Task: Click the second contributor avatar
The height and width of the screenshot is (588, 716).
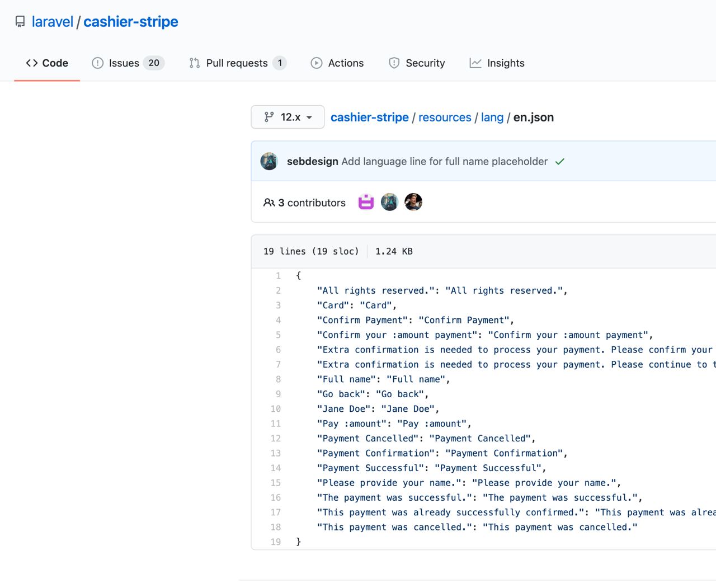Action: [x=389, y=202]
